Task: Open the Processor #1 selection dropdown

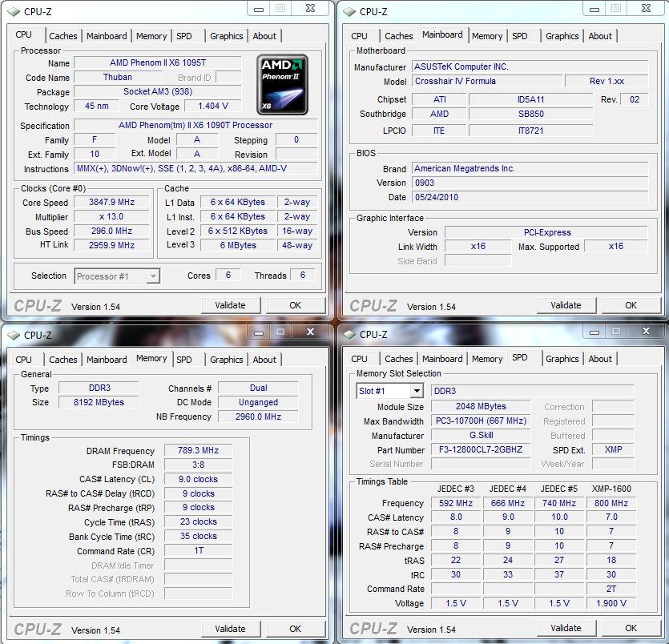Action: tap(117, 276)
